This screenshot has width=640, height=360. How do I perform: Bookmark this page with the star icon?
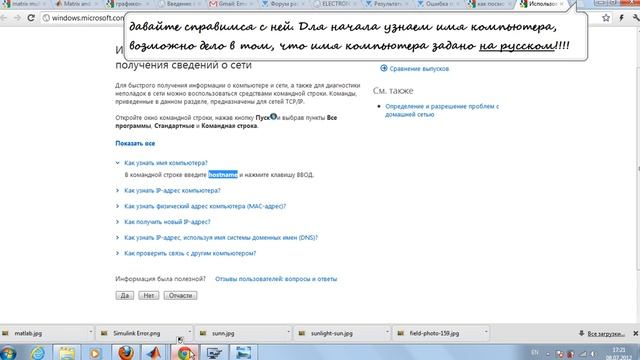[606, 18]
